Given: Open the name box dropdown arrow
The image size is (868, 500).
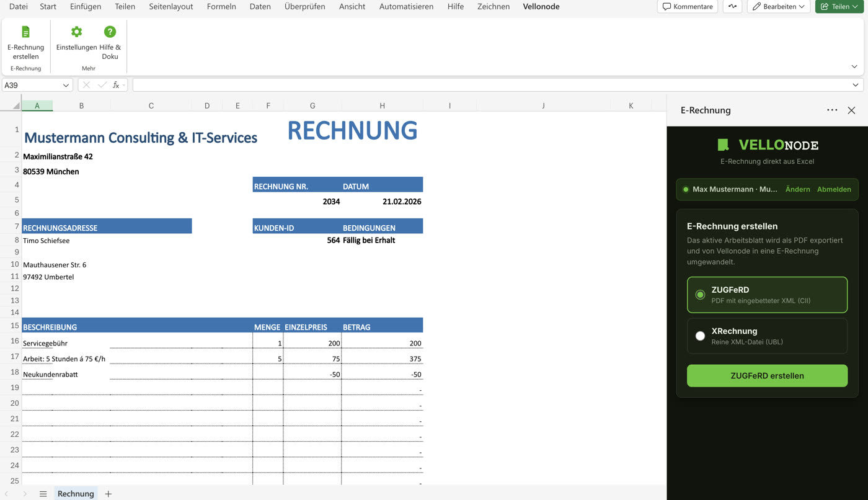Looking at the screenshot, I should click(x=66, y=85).
